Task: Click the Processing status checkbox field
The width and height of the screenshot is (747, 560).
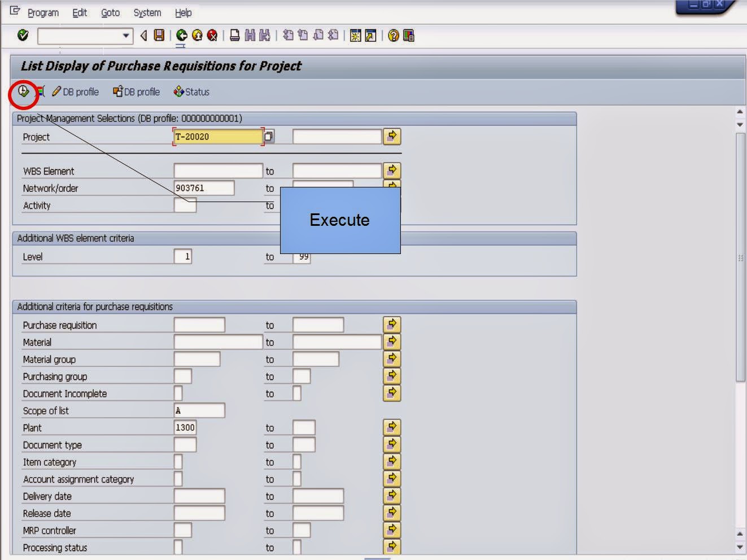Action: (x=178, y=546)
